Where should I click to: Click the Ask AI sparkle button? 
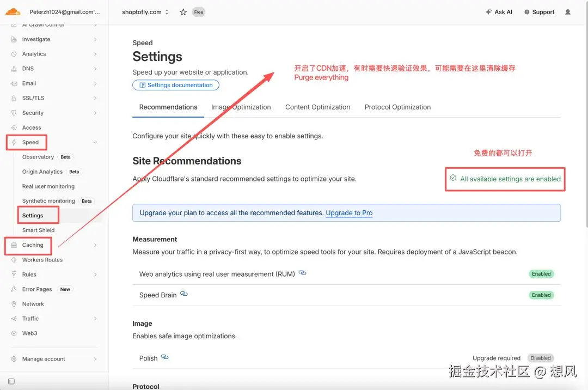pyautogui.click(x=499, y=12)
